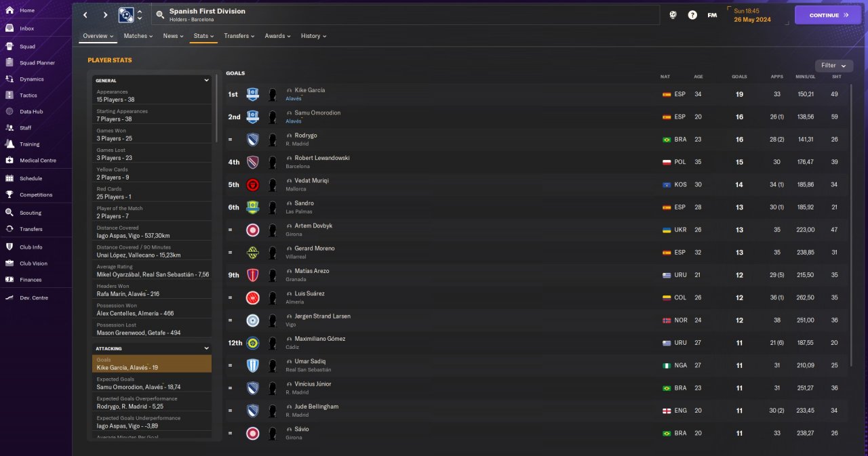Switch to the Matches tab

click(138, 36)
